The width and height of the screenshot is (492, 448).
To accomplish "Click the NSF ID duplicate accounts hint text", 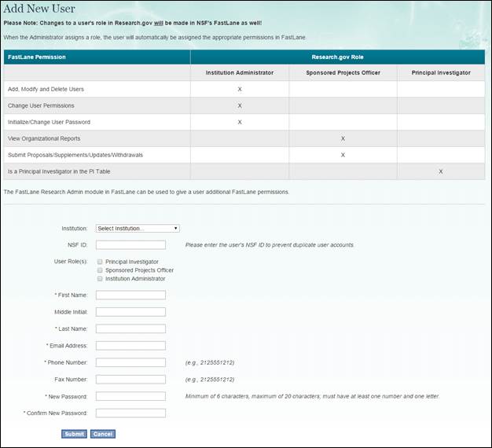I will pyautogui.click(x=270, y=245).
